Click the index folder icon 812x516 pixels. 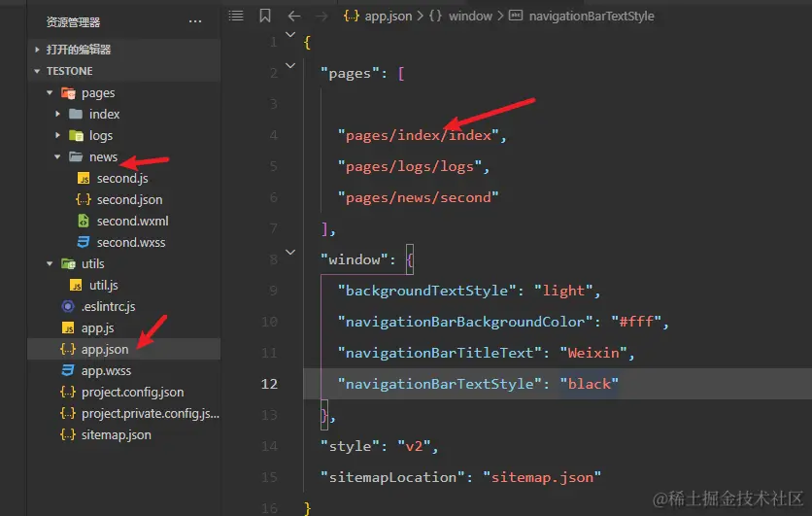pyautogui.click(x=76, y=114)
